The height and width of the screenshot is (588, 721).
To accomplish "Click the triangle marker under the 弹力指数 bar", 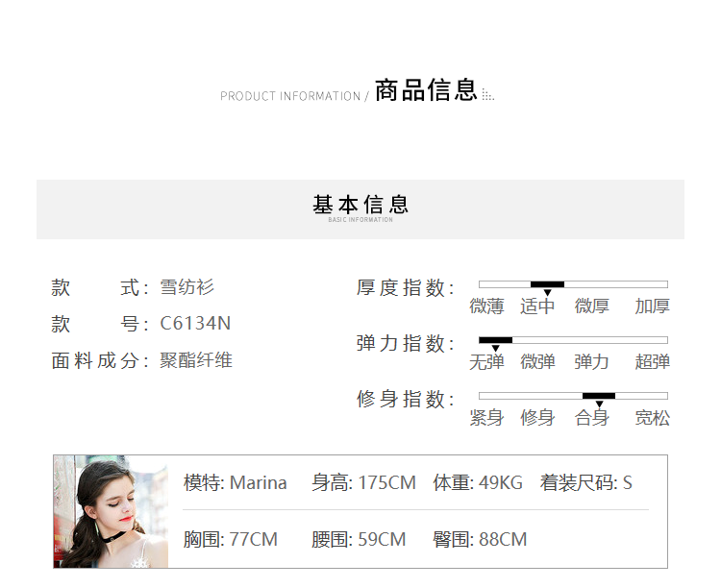I will pyautogui.click(x=495, y=349).
